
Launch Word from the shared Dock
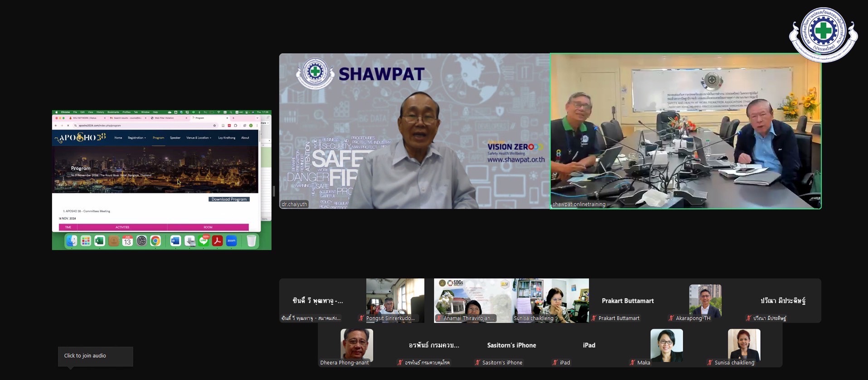[175, 241]
